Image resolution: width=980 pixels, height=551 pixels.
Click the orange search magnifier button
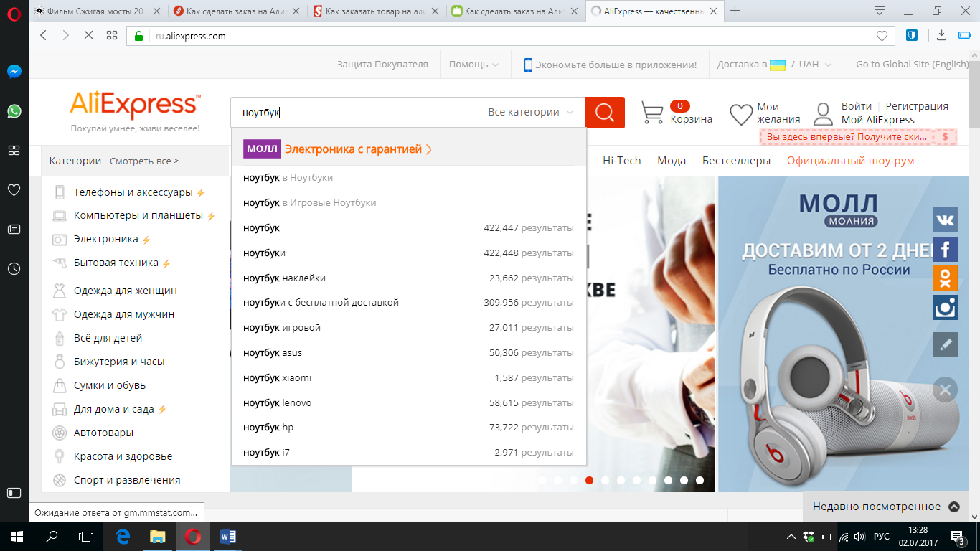click(605, 113)
